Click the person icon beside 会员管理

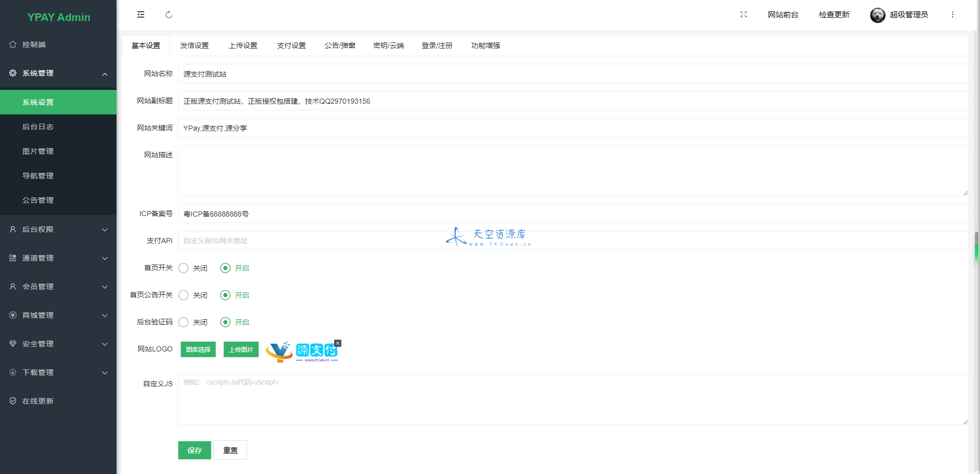coord(13,287)
